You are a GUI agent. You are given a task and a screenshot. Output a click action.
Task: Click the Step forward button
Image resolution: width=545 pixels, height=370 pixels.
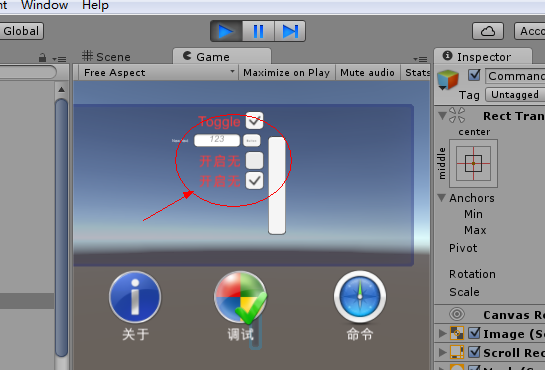click(x=290, y=31)
